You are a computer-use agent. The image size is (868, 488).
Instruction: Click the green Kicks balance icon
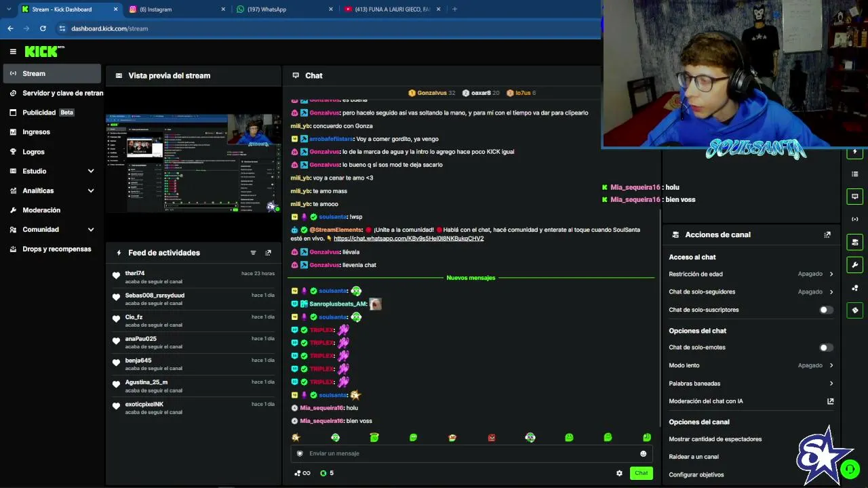323,473
